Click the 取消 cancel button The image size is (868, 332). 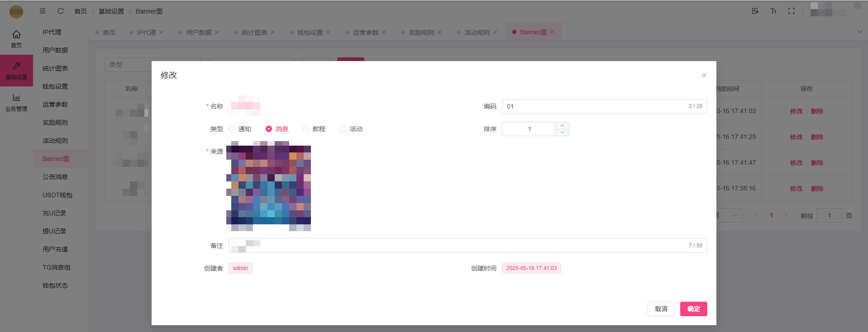661,309
